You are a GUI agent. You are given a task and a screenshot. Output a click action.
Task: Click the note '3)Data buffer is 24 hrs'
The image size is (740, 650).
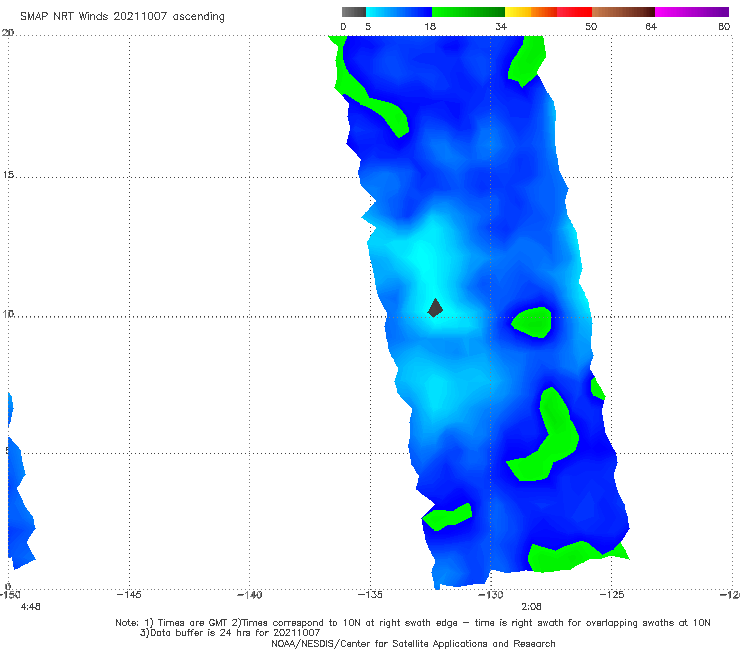230,633
